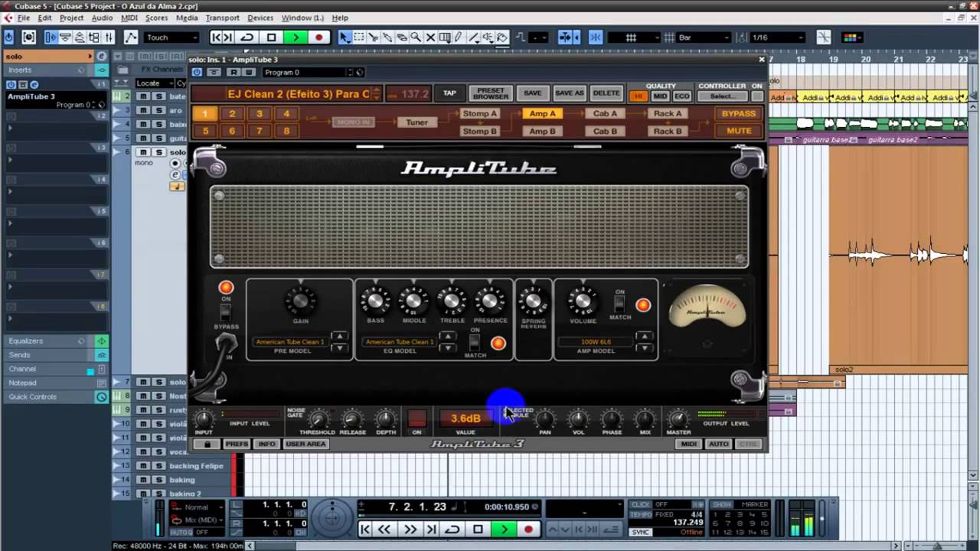Click the AmpliTube lock icon button
This screenshot has width=980, height=551.
point(207,444)
